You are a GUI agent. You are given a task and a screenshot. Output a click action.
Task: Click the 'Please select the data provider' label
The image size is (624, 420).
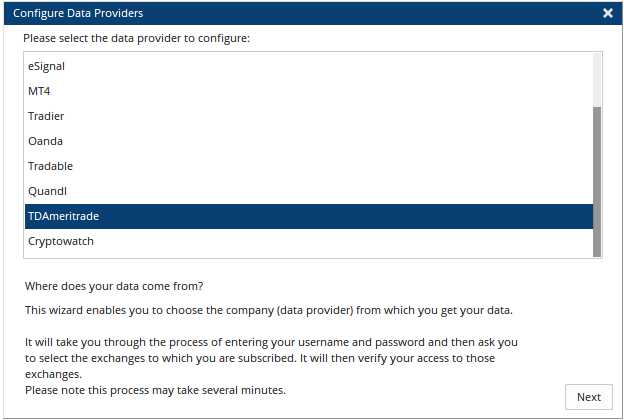click(x=136, y=38)
